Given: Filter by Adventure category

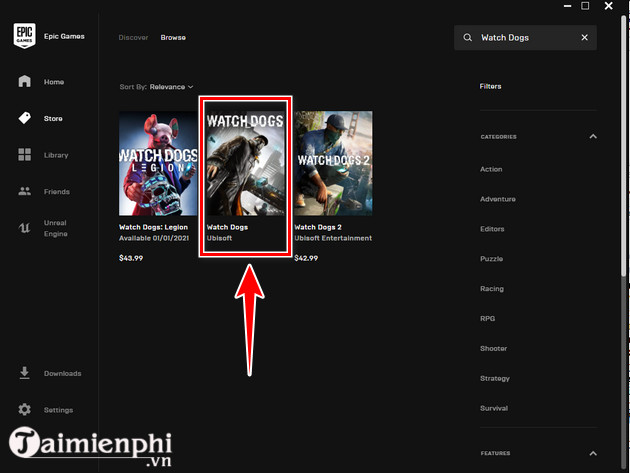Looking at the screenshot, I should tap(497, 199).
